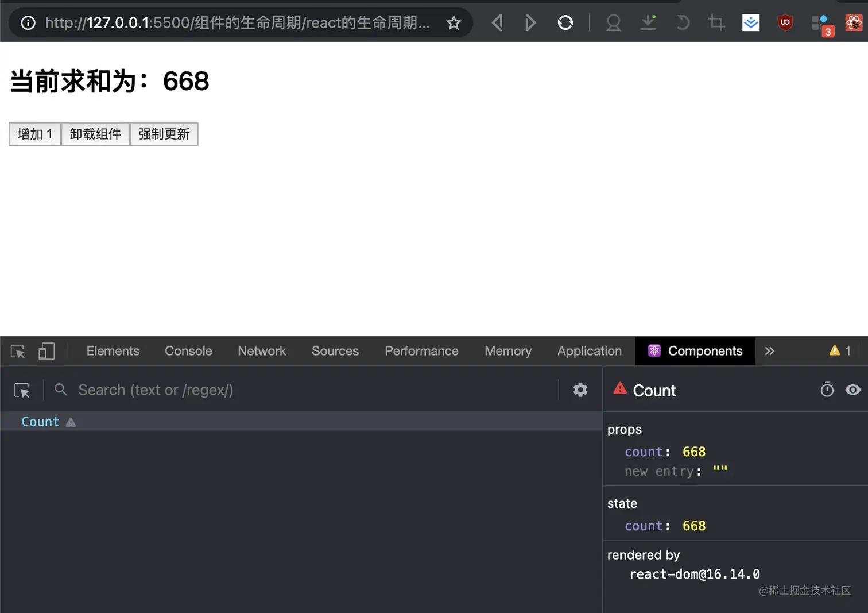Click the 增加 1 button

[x=35, y=134]
